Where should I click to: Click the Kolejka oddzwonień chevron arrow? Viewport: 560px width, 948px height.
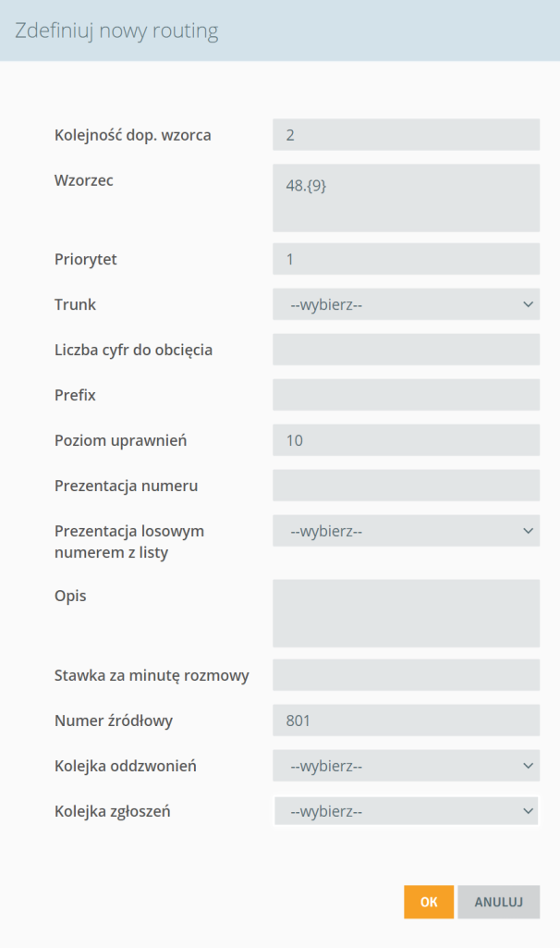point(528,766)
